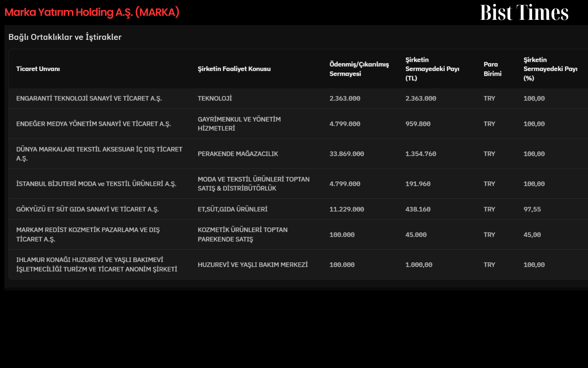The height and width of the screenshot is (368, 588).
Task: Click the Ticaret Unvanı column header
Action: 38,69
